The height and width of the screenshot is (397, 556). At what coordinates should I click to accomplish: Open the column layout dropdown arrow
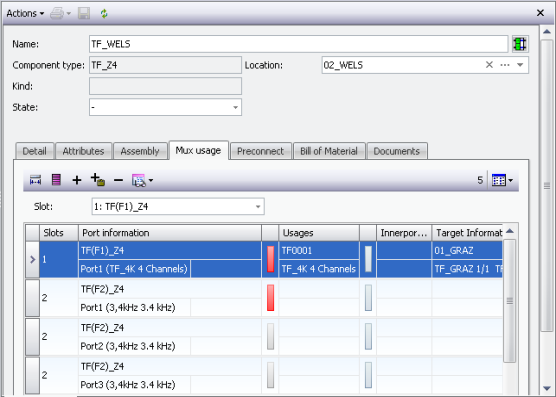pos(511,180)
